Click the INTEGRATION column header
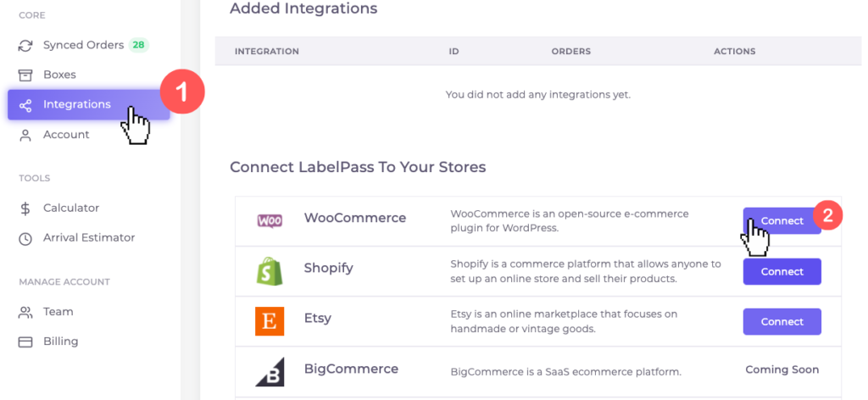This screenshot has width=868, height=400. click(x=267, y=52)
